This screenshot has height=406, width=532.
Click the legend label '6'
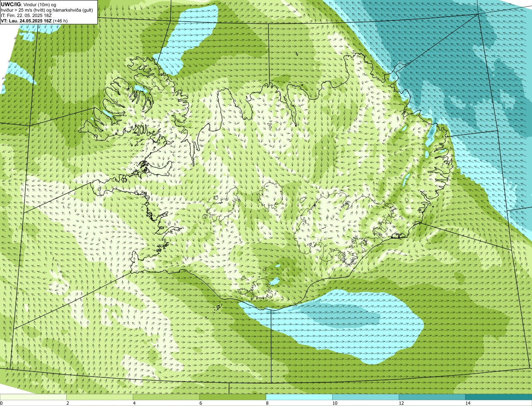tap(200, 403)
